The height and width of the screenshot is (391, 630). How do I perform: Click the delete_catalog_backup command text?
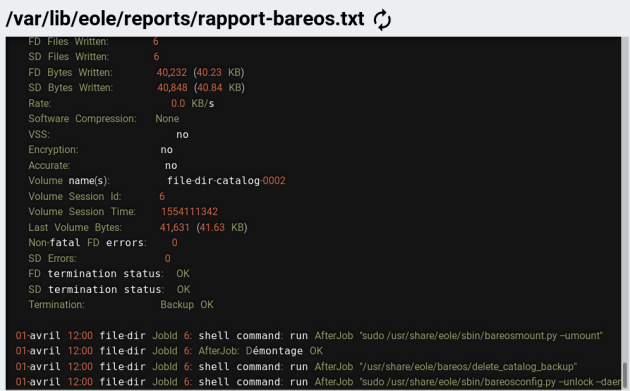(468, 366)
